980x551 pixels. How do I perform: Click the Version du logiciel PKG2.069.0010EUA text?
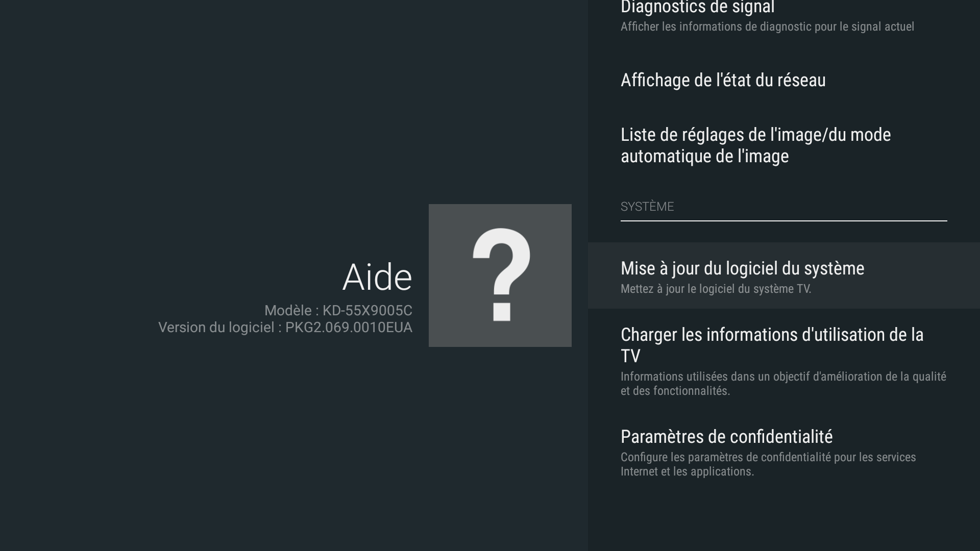(x=285, y=328)
